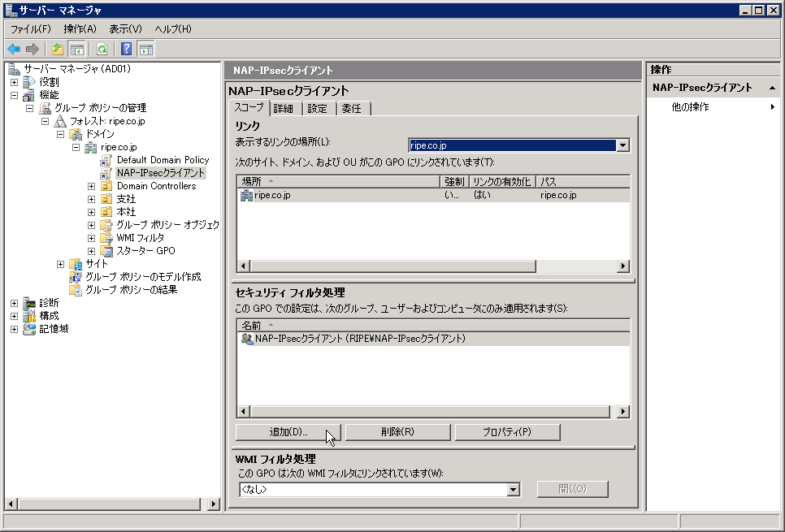
Task: Select the グループ ポリシー オブジェクト tree item
Action: point(167,225)
